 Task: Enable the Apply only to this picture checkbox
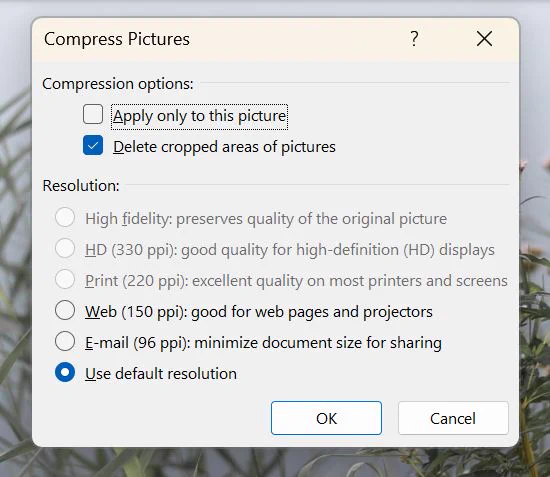[93, 114]
